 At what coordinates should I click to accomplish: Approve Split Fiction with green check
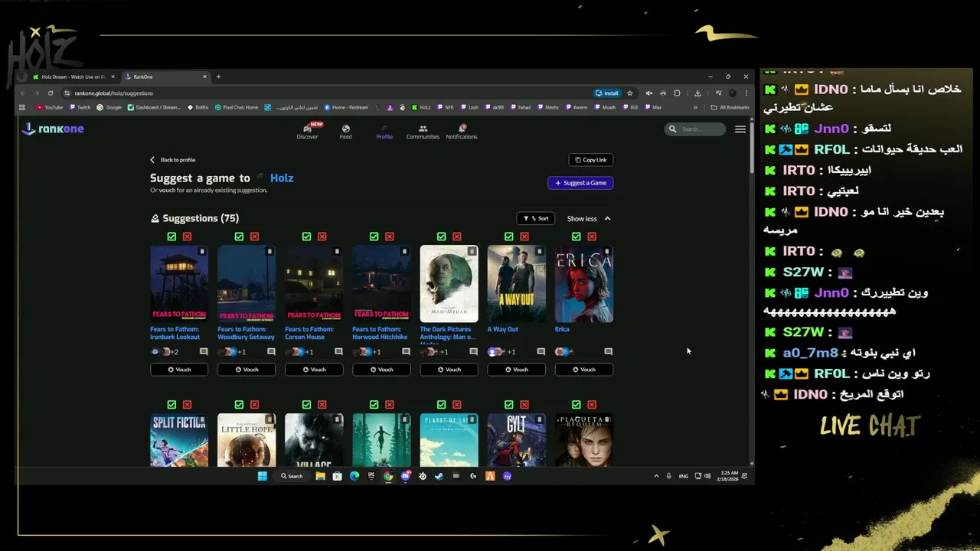[x=171, y=404]
